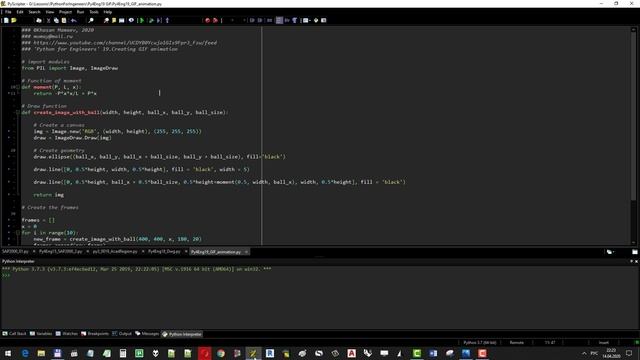The image size is (640, 360).
Task: Click the Cut scissors toolbar icon
Action: (49, 20)
